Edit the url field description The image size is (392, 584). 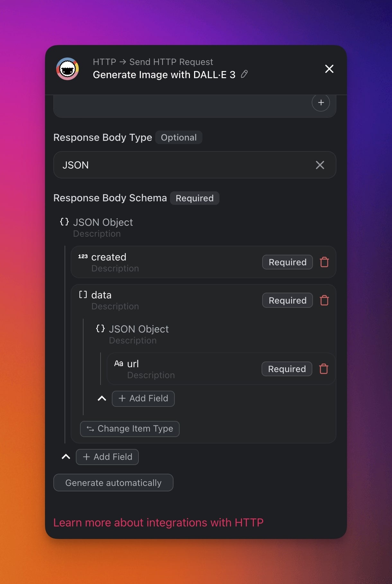pos(151,375)
